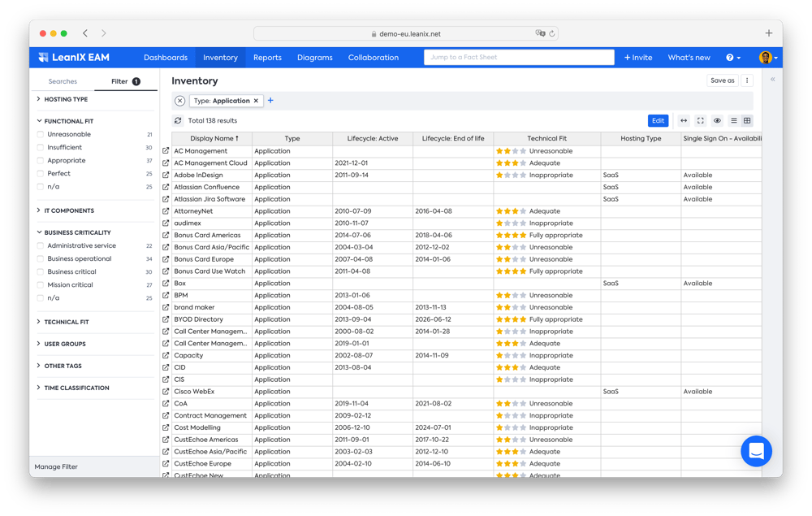Viewport: 812px width, 516px height.
Task: Enable the Business operational filter
Action: pyautogui.click(x=41, y=259)
